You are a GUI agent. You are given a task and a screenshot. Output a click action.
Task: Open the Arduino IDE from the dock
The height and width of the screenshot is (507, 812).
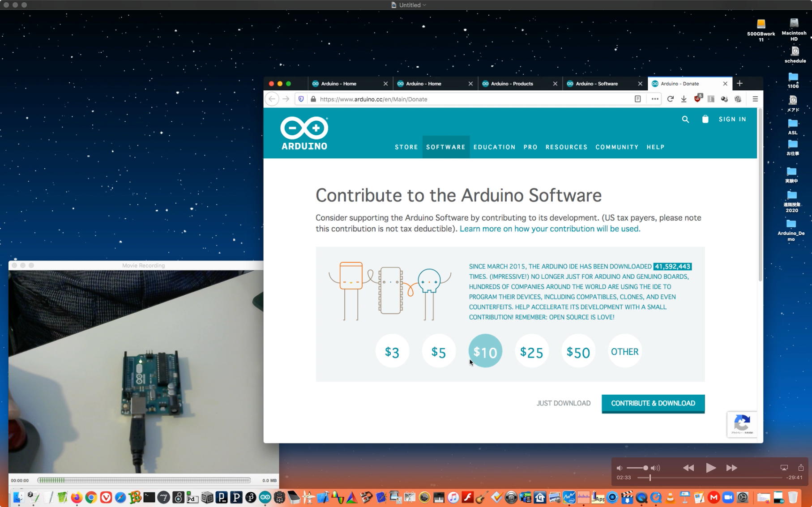(265, 497)
